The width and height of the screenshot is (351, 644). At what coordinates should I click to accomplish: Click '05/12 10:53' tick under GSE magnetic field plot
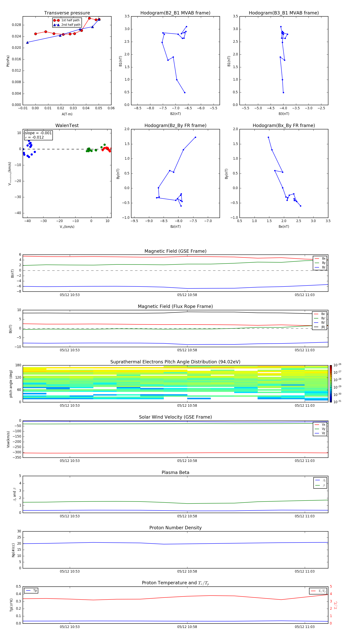pos(70,295)
